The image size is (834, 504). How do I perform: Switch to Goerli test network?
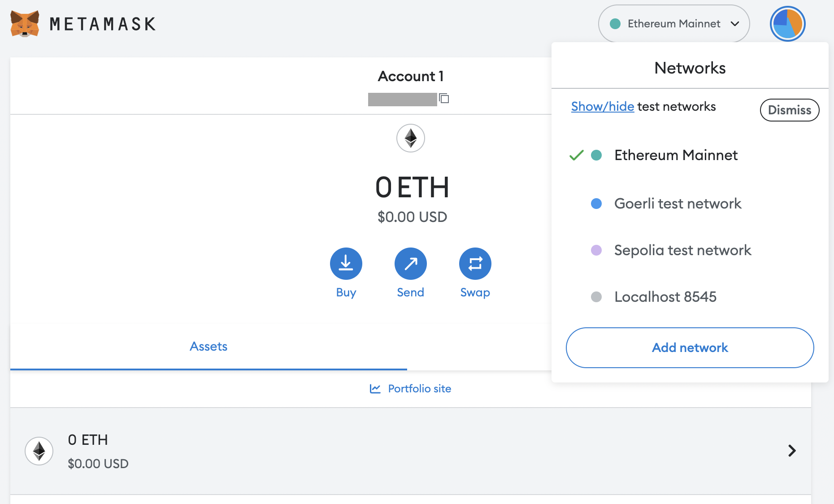point(677,204)
